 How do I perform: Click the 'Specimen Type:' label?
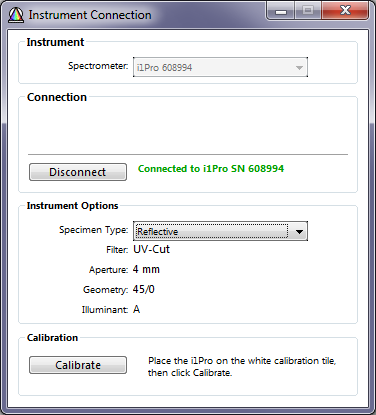(93, 230)
